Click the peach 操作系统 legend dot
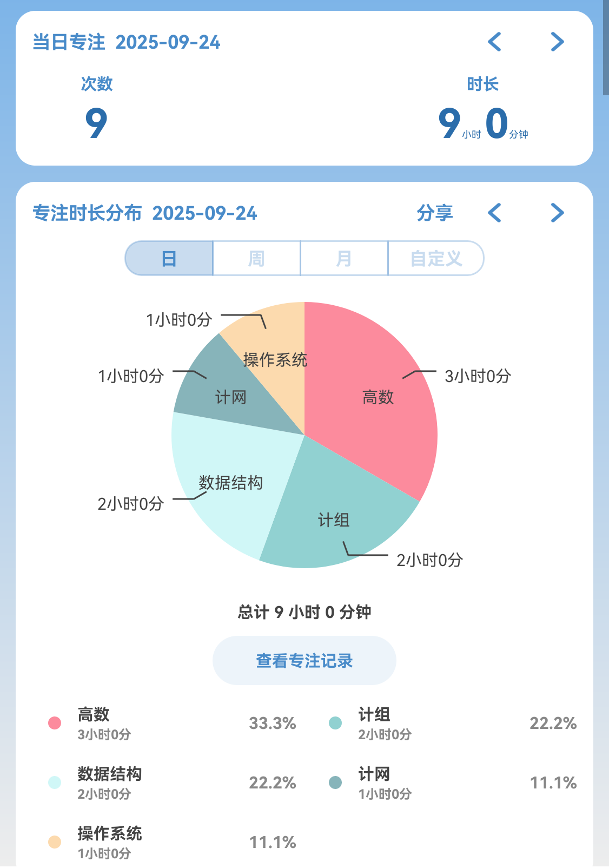Image resolution: width=609 pixels, height=868 pixels. (x=55, y=842)
